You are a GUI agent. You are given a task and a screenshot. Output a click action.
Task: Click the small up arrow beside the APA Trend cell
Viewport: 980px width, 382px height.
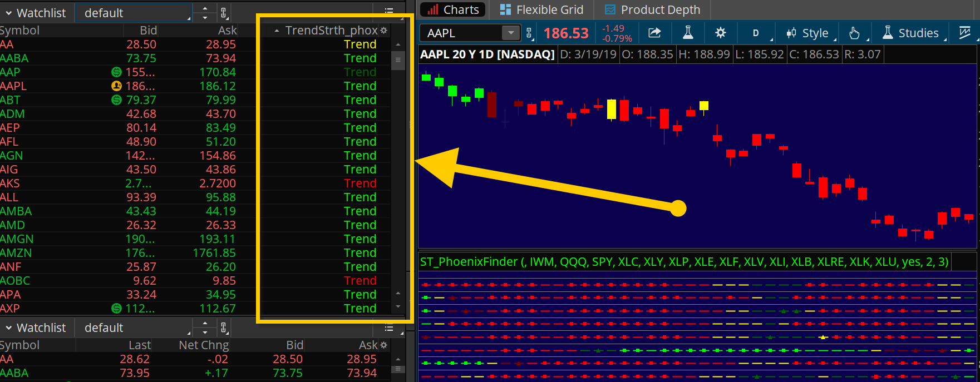point(398,293)
